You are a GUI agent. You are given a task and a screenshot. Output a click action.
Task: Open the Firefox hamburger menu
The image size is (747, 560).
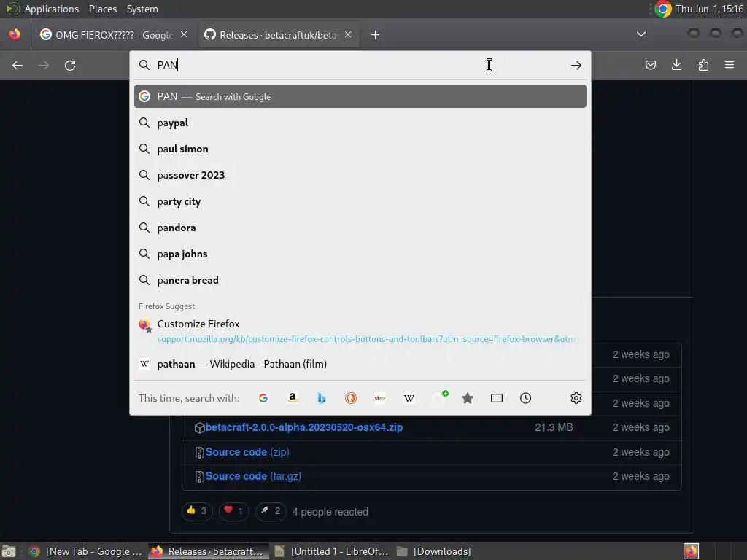pyautogui.click(x=729, y=65)
